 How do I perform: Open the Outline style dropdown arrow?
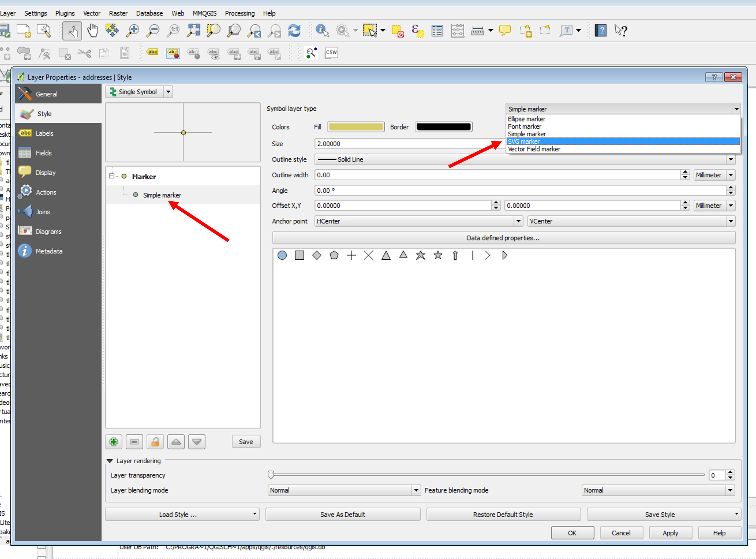(x=731, y=159)
